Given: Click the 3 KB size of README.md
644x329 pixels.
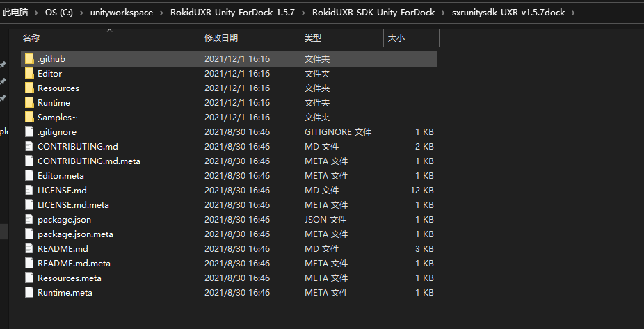Looking at the screenshot, I should (424, 248).
